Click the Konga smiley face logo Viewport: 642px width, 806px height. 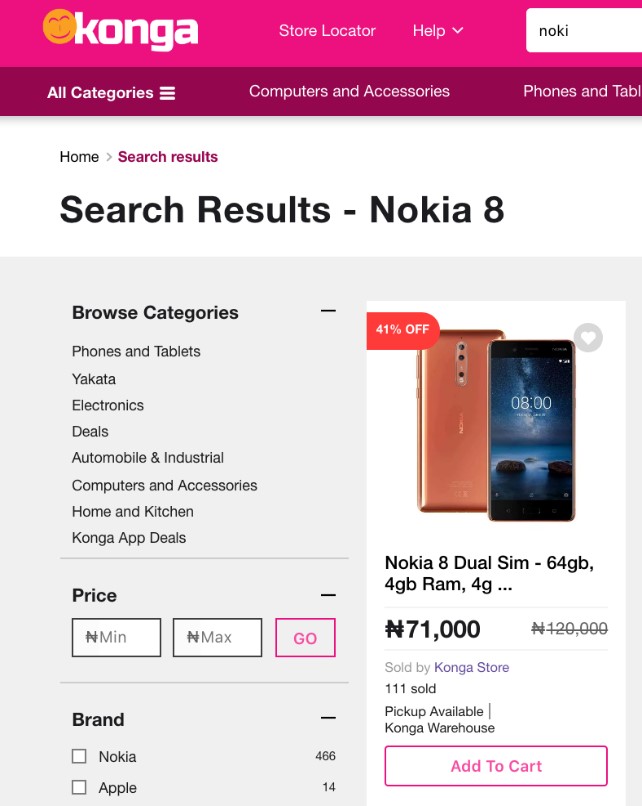pyautogui.click(x=57, y=31)
